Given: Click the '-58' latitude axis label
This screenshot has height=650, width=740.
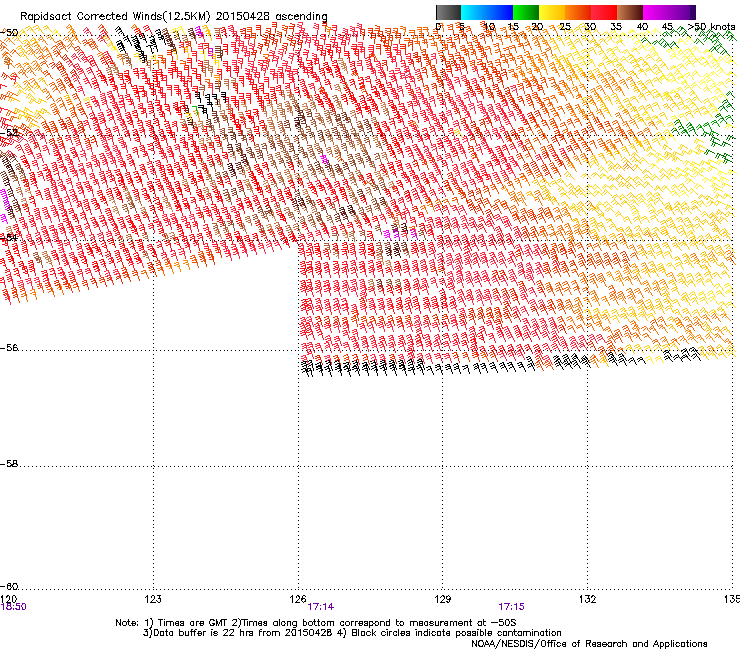Looking at the screenshot, I should (x=9, y=464).
